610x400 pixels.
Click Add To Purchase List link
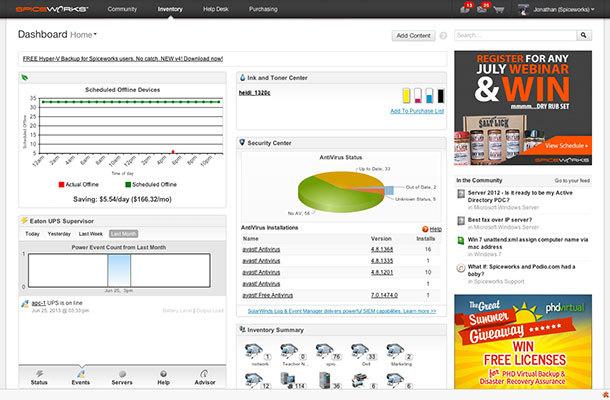click(x=417, y=111)
